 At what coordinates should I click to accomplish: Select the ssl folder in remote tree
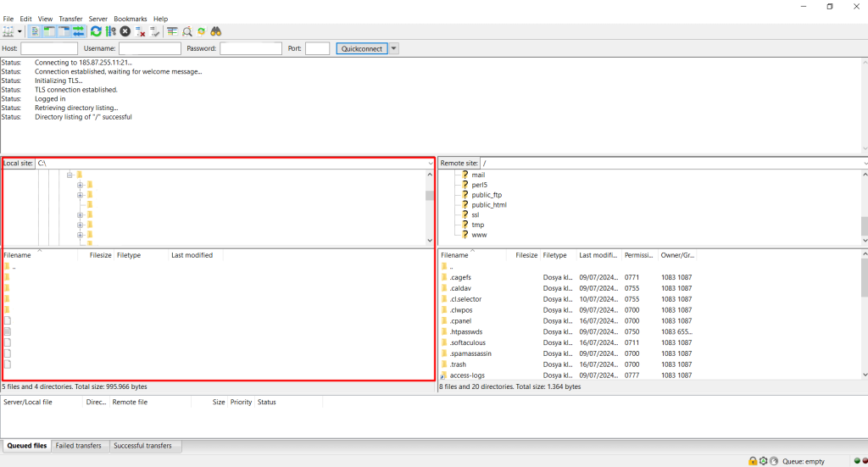coord(475,214)
